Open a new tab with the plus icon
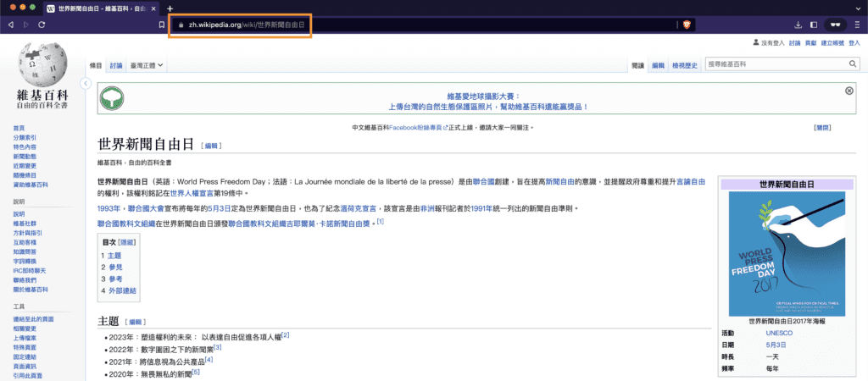The height and width of the screenshot is (381, 868). [x=170, y=8]
